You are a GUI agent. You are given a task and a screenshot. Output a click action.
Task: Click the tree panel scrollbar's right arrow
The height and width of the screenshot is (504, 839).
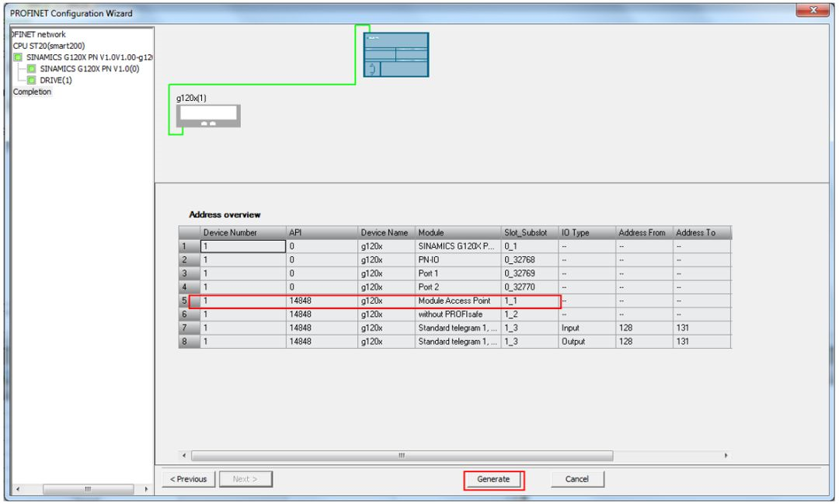coord(146,489)
